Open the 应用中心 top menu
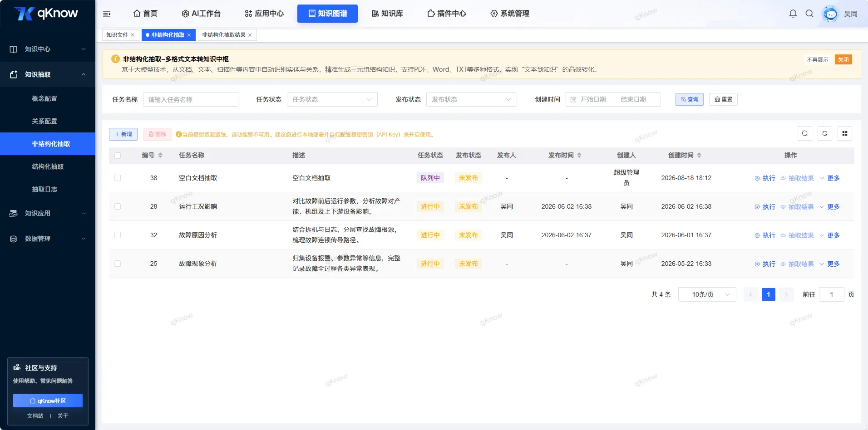Image resolution: width=868 pixels, height=430 pixels. point(264,14)
